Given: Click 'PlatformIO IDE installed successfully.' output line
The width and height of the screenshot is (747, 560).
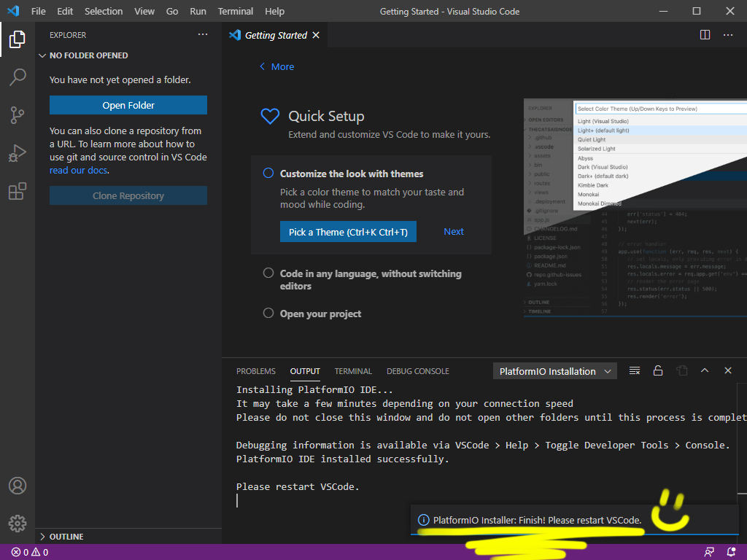Looking at the screenshot, I should tap(343, 459).
